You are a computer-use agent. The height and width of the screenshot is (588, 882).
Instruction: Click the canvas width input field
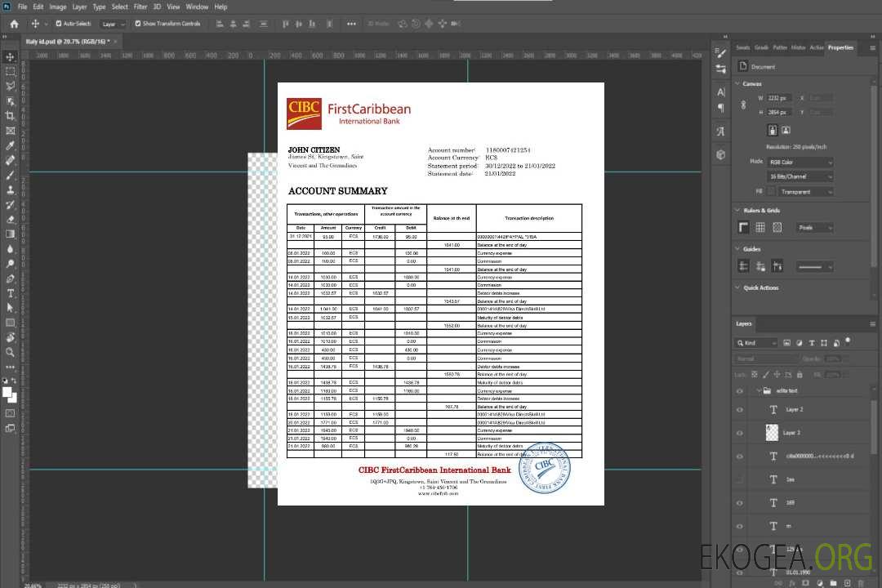(x=779, y=98)
